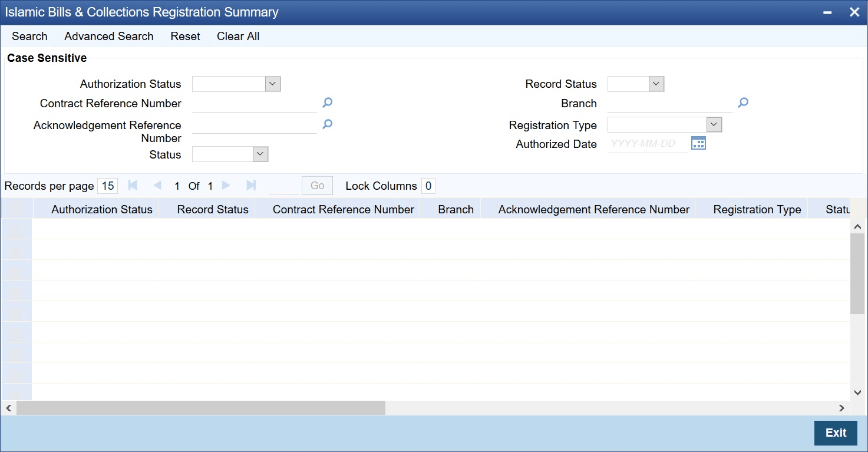Click the Exit button
Image resolution: width=868 pixels, height=452 pixels.
click(836, 433)
